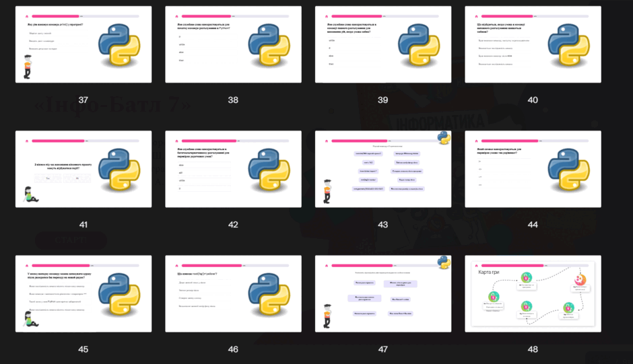Open slide 46 thumbnail
Viewport: 633px width, 364px height.
[x=234, y=294]
